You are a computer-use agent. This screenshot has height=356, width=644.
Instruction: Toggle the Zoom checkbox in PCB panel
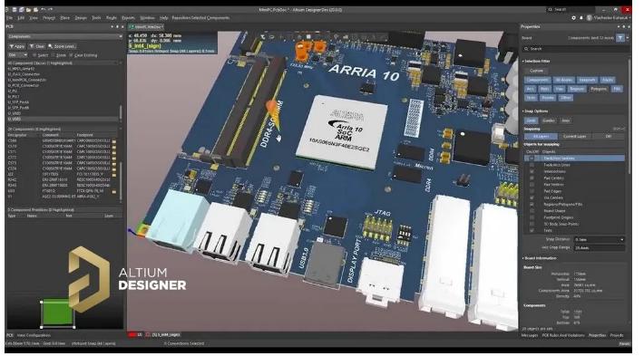point(53,55)
